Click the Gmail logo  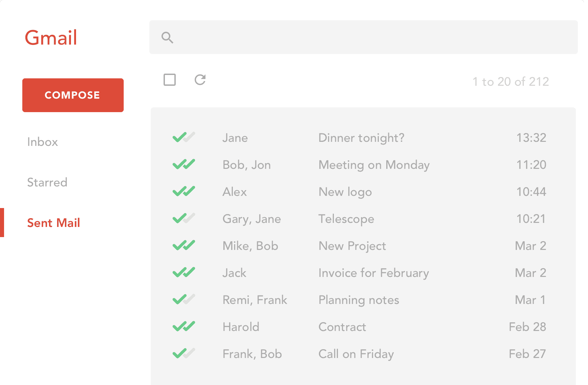(x=51, y=37)
